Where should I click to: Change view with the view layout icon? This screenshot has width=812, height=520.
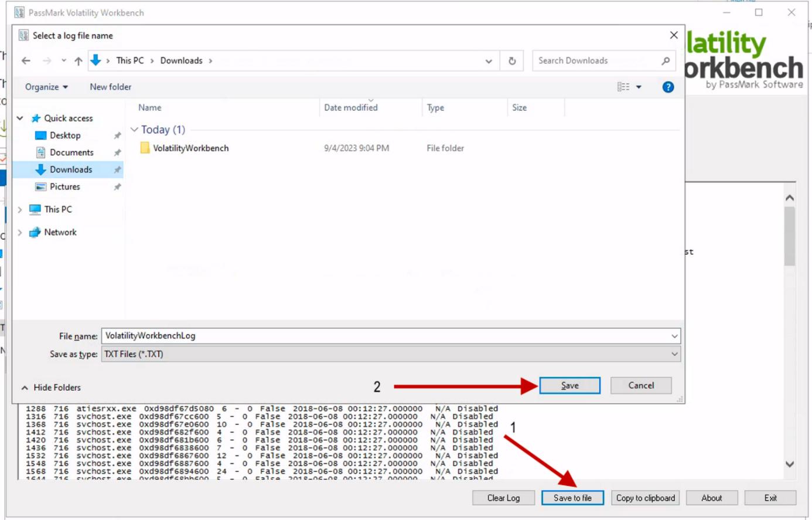(x=623, y=87)
